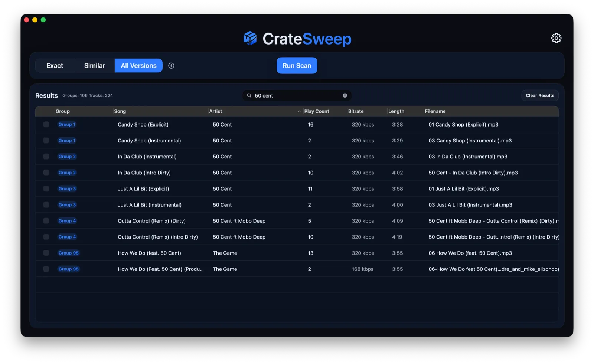
Task: Sort by the Bitrate column header
Action: pos(356,111)
